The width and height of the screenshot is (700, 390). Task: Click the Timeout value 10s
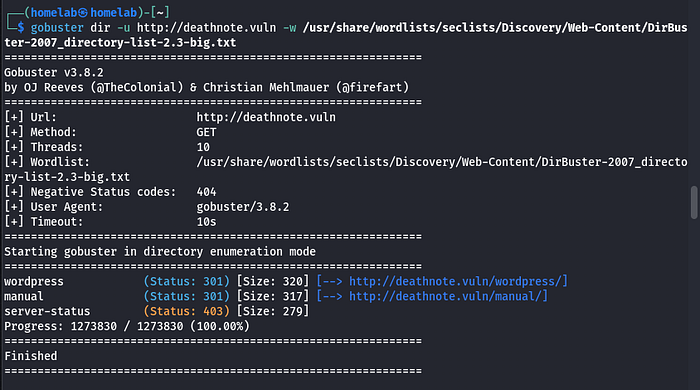click(x=206, y=222)
